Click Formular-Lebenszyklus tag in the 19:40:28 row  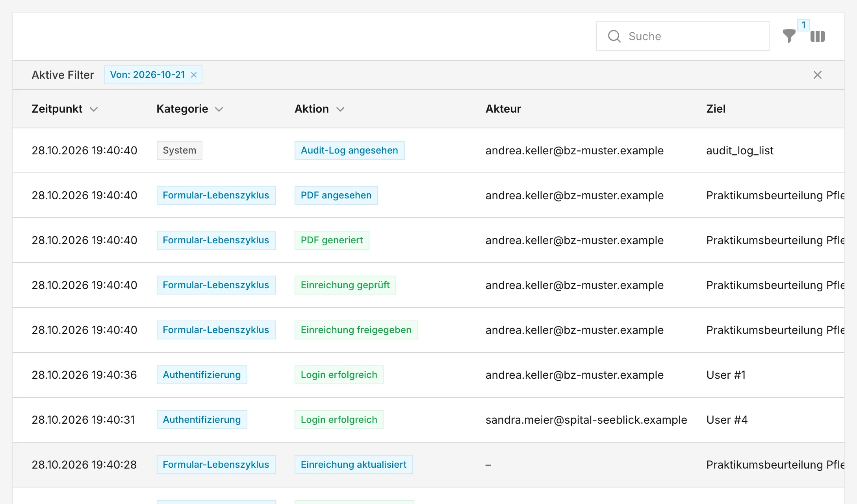(x=216, y=465)
